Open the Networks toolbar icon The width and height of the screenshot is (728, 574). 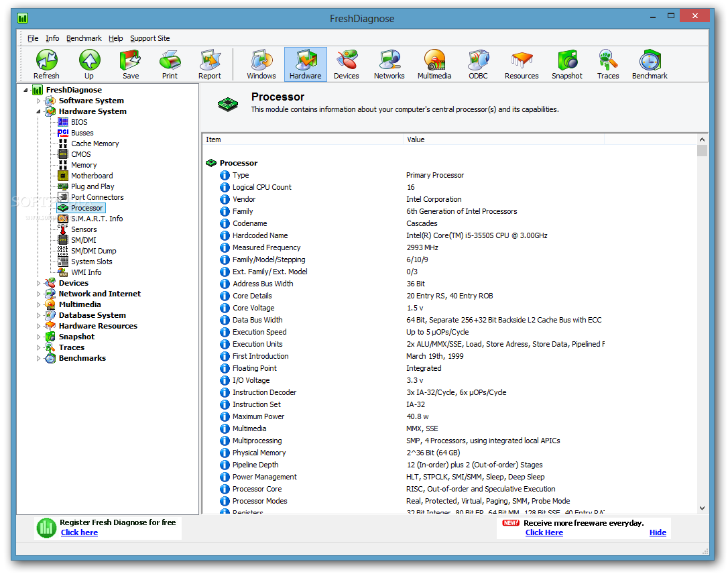pos(389,64)
